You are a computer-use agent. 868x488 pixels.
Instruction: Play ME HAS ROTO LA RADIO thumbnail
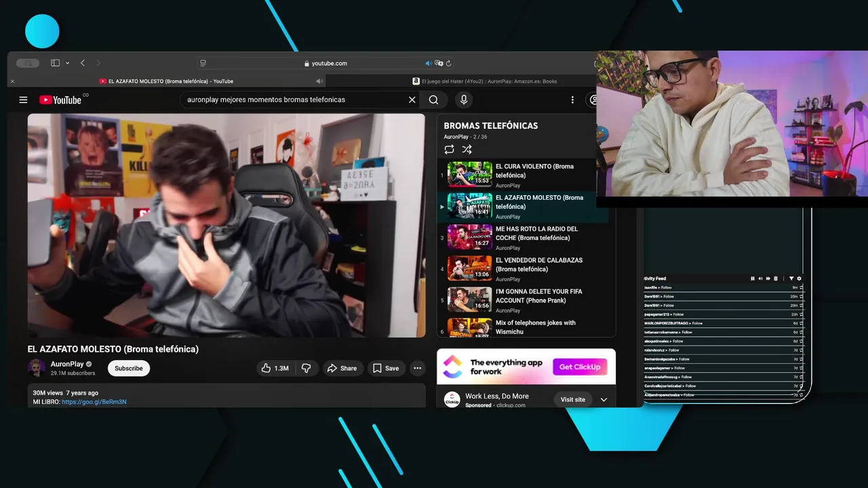pos(470,236)
